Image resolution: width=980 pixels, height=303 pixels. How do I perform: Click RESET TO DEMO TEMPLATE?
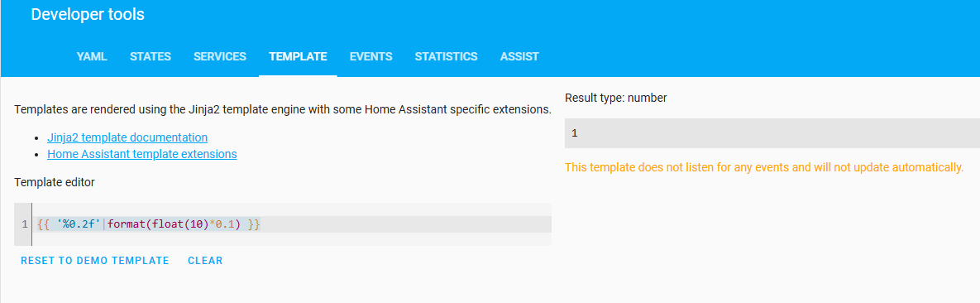point(95,261)
